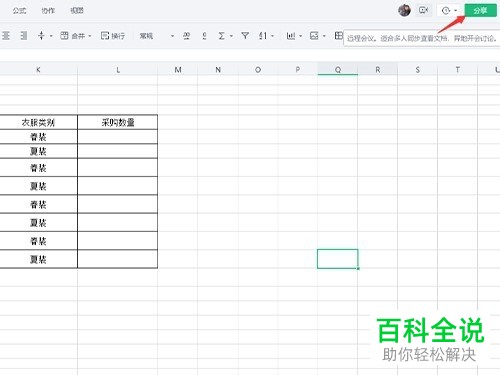
Task: Click the green 分享 share button
Action: click(x=480, y=10)
